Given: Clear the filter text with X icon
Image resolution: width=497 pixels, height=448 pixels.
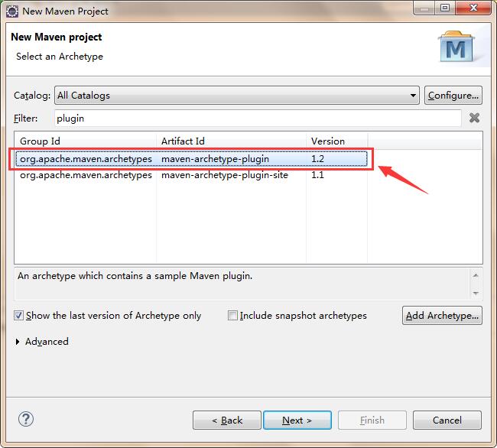Looking at the screenshot, I should [x=474, y=118].
